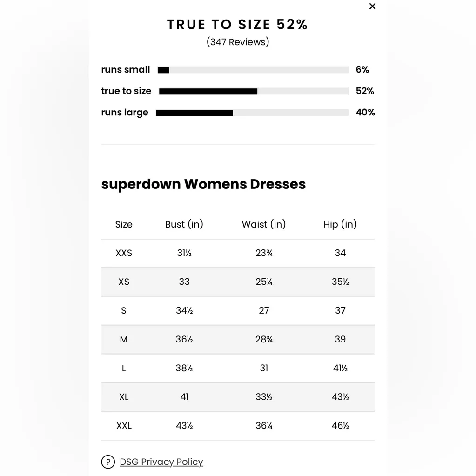The height and width of the screenshot is (476, 476).
Task: Click the runs large rating bar
Action: click(x=252, y=113)
